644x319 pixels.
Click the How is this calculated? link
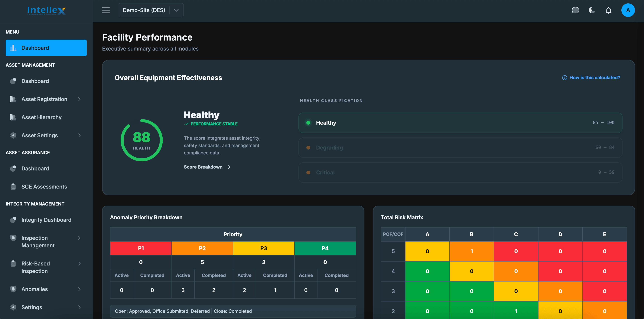pos(594,77)
